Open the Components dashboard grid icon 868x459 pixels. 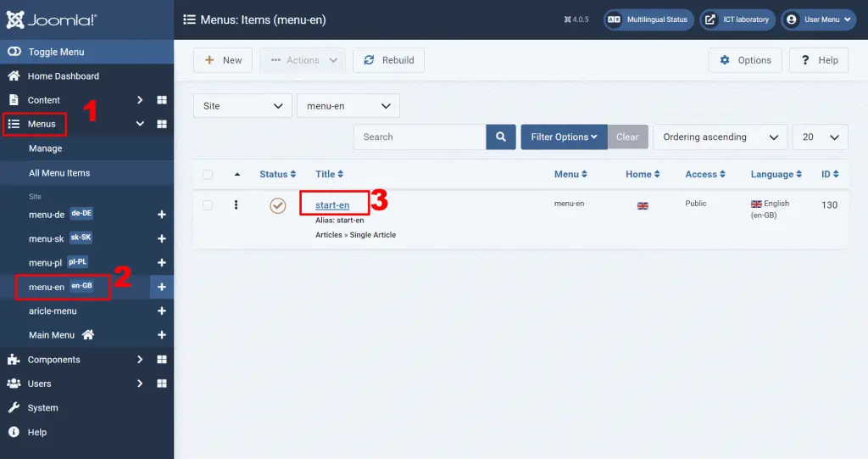[162, 359]
